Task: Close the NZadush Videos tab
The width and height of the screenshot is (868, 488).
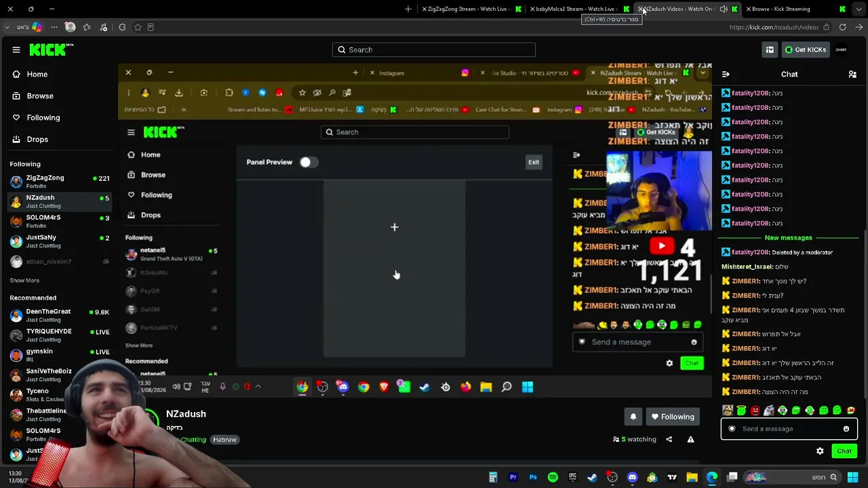Action: 641,9
